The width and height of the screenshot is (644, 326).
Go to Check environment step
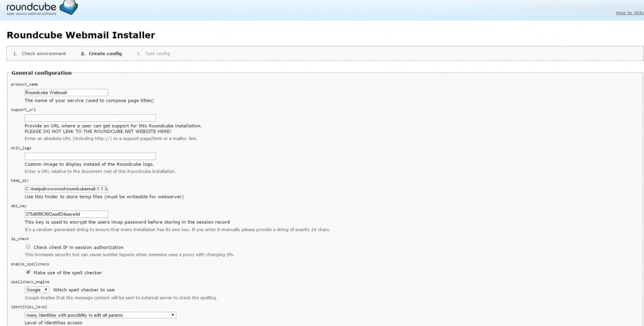(43, 54)
